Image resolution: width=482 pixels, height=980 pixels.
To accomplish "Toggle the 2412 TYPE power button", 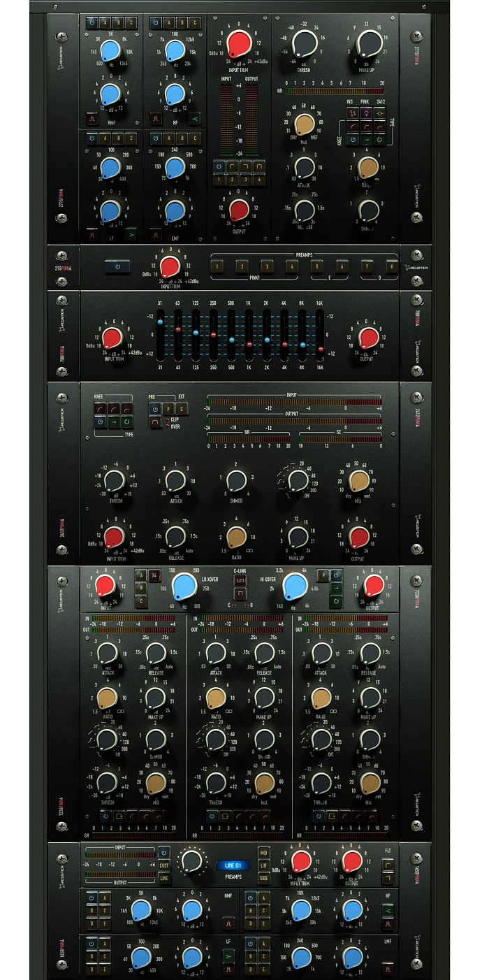I will point(99,421).
